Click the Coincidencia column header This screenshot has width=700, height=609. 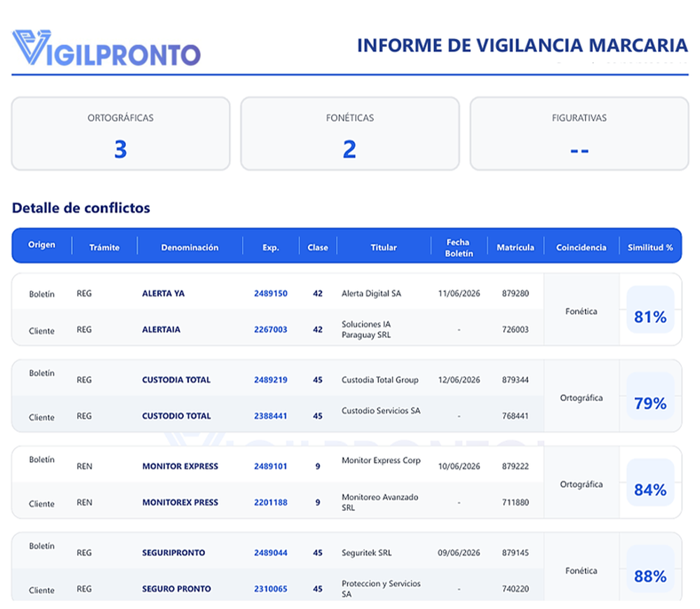pyautogui.click(x=581, y=247)
